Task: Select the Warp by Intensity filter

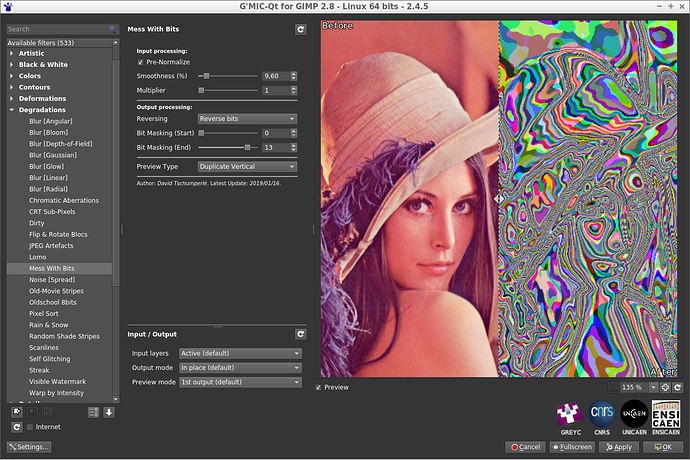Action: coord(56,393)
